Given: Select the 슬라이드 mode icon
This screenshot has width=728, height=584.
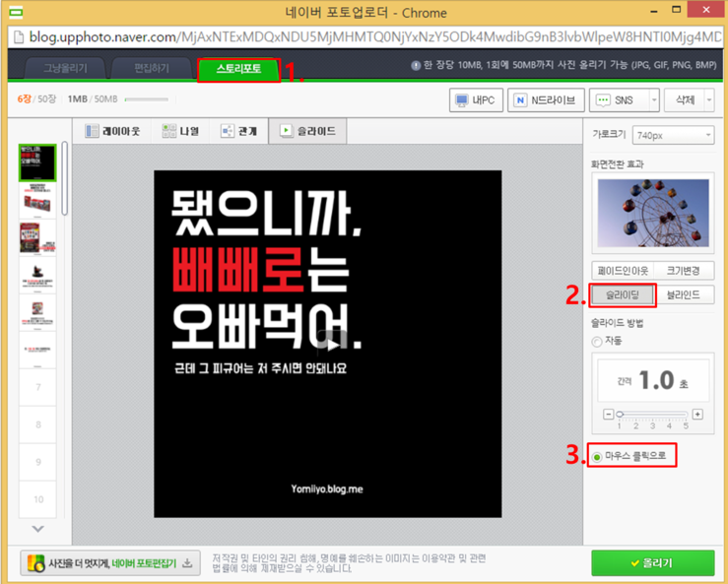Looking at the screenshot, I should pos(286,131).
